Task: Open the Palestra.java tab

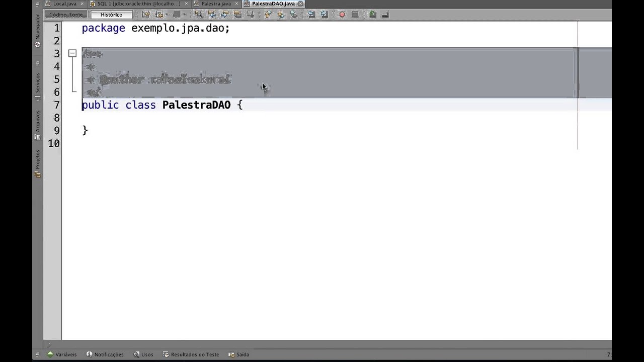Action: pyautogui.click(x=216, y=4)
